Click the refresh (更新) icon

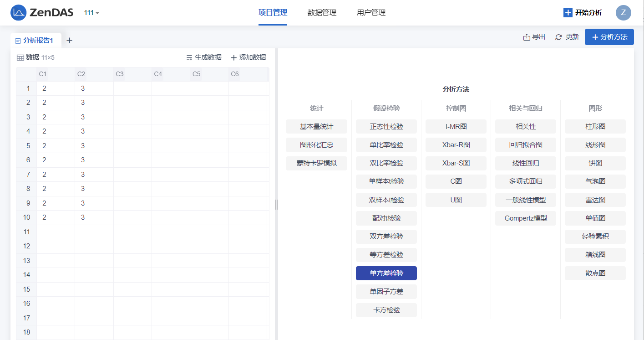(x=558, y=37)
